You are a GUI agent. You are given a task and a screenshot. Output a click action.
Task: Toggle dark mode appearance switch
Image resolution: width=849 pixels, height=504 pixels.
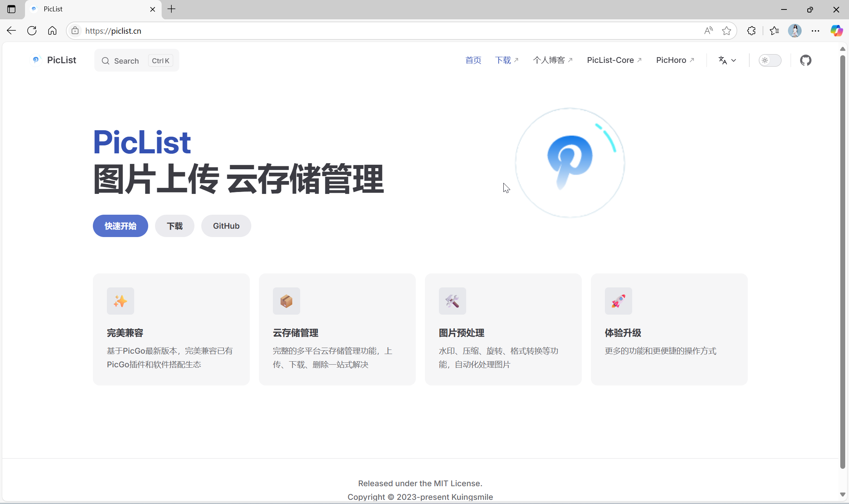pyautogui.click(x=770, y=60)
